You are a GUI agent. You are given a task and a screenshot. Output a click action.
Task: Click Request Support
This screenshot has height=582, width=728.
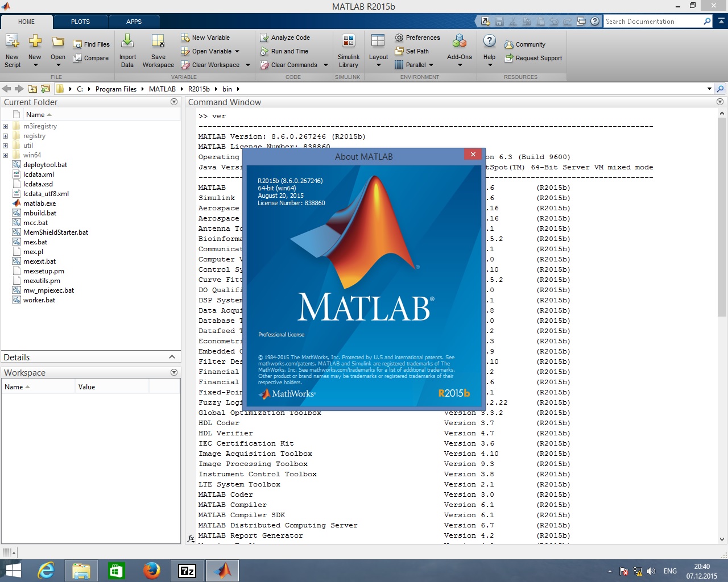point(533,58)
